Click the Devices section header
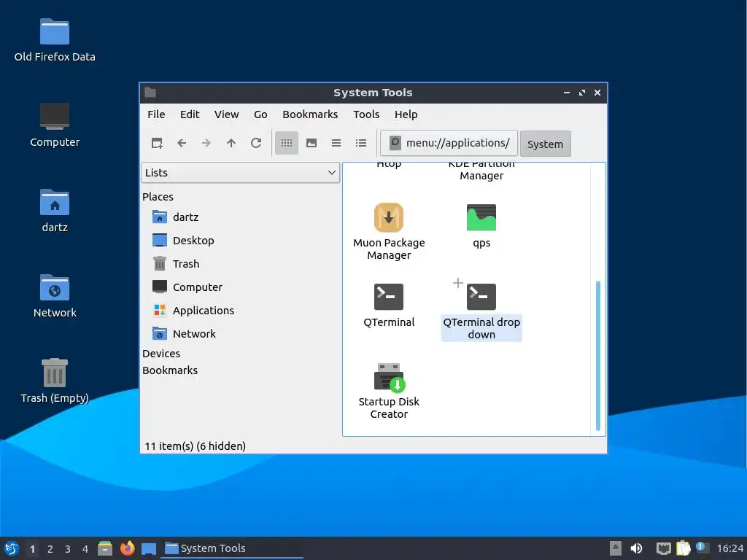747x560 pixels. 161,354
